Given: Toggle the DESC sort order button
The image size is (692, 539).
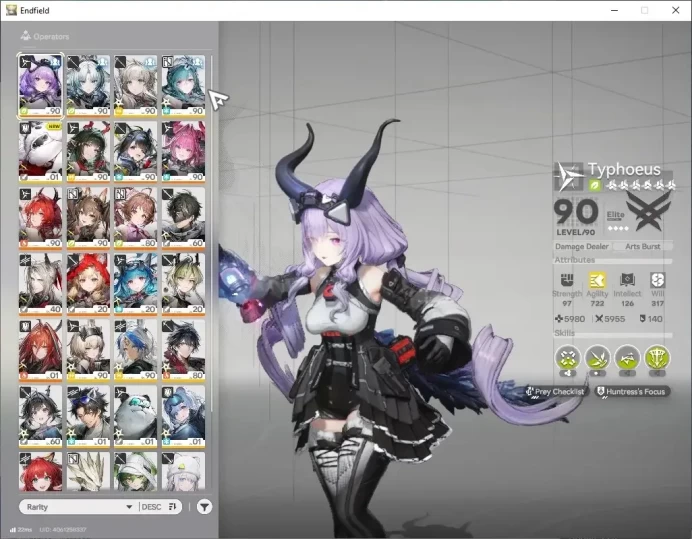Looking at the screenshot, I should pos(159,507).
